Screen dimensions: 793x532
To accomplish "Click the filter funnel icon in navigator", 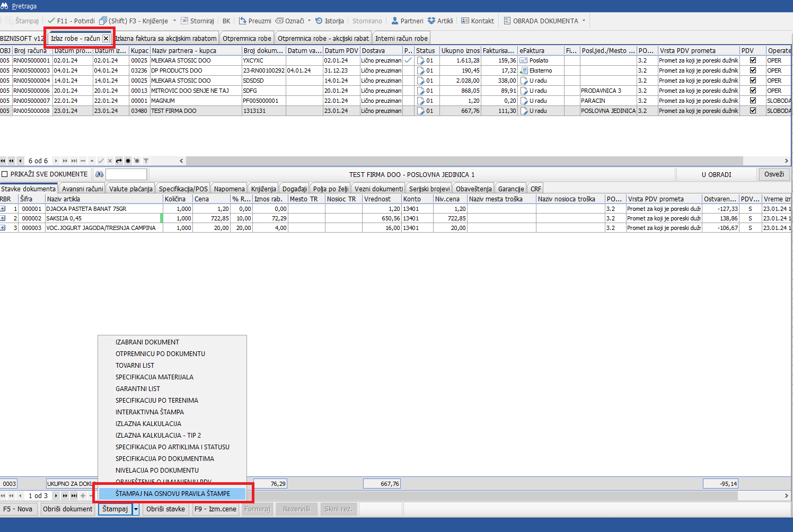I will pyautogui.click(x=146, y=161).
